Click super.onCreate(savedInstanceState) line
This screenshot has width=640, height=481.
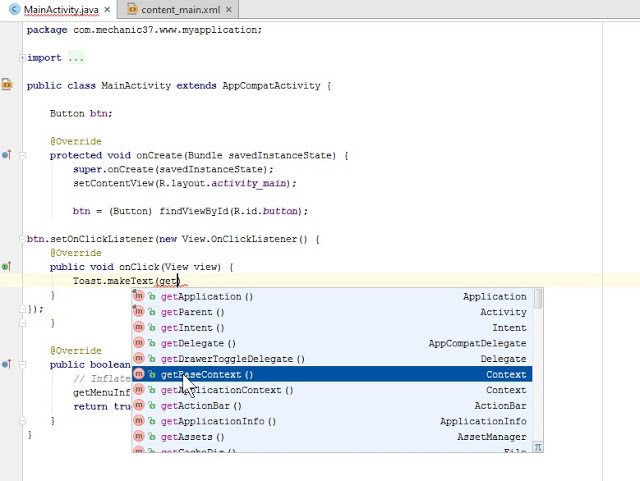pyautogui.click(x=173, y=169)
